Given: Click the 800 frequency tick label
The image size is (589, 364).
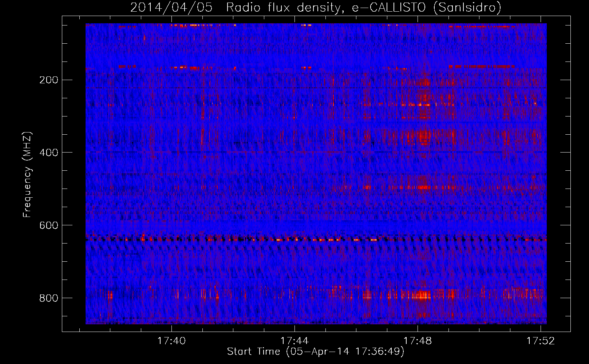Looking at the screenshot, I should click(x=49, y=298).
